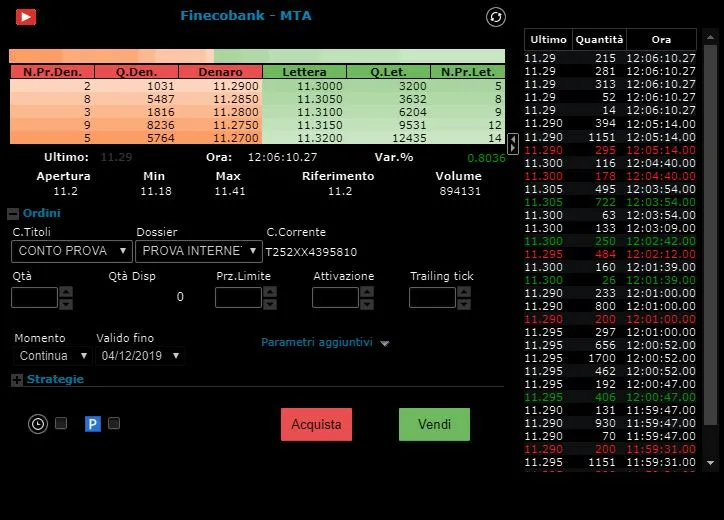Click the circular refresh icon
Image resolution: width=724 pixels, height=520 pixels.
495,17
